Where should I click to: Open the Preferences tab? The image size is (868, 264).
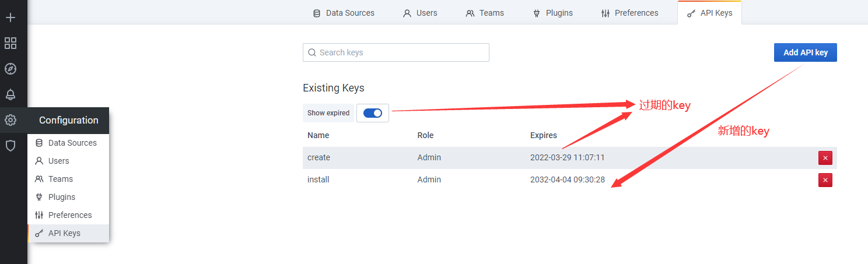(629, 13)
